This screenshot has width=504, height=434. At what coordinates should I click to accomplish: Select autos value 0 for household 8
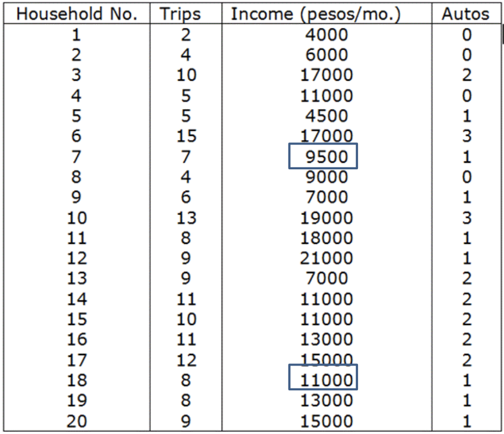click(x=466, y=177)
